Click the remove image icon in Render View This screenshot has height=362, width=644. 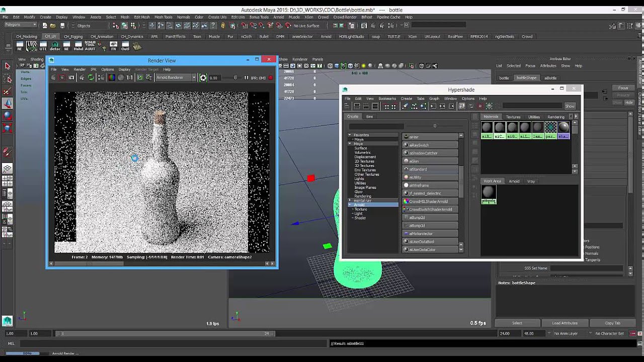pos(148,77)
